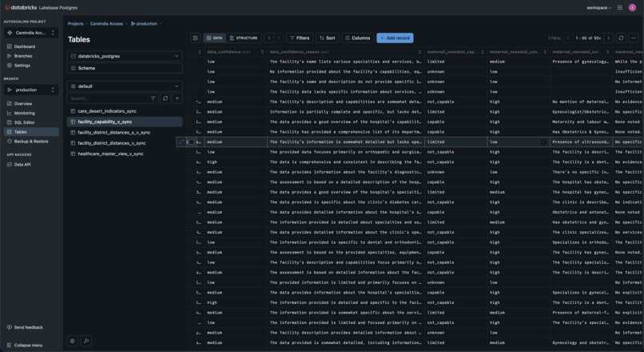Click Collapse menu
The image size is (644, 352).
click(25, 345)
